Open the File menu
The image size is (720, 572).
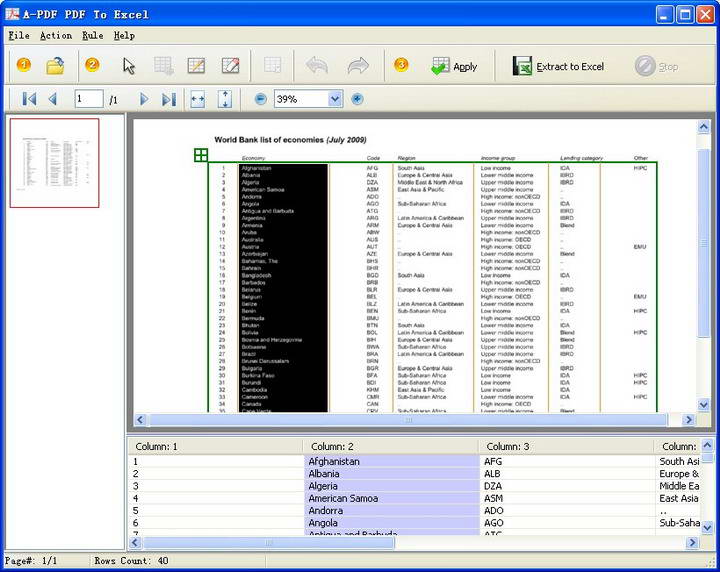coord(19,35)
